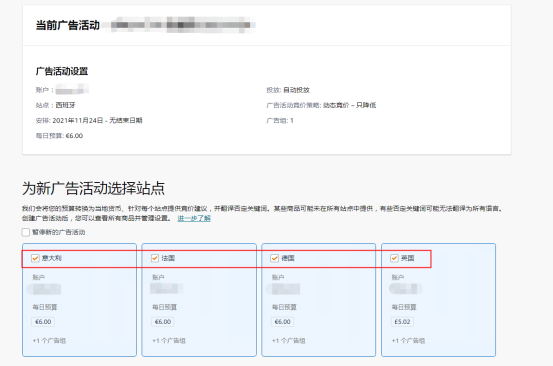Click the 动态竞价 – 只降低 strategy text
Screen dimensions: 553x366
coord(350,105)
